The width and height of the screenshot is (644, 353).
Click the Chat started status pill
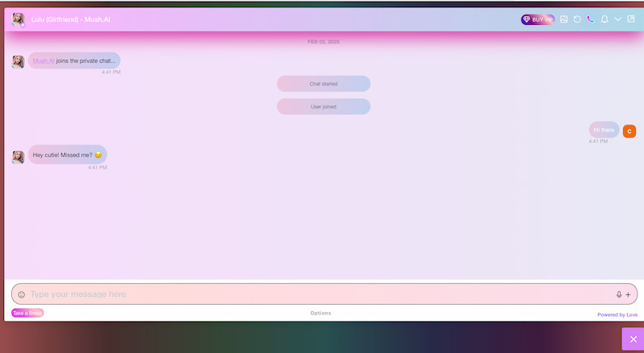pyautogui.click(x=324, y=84)
